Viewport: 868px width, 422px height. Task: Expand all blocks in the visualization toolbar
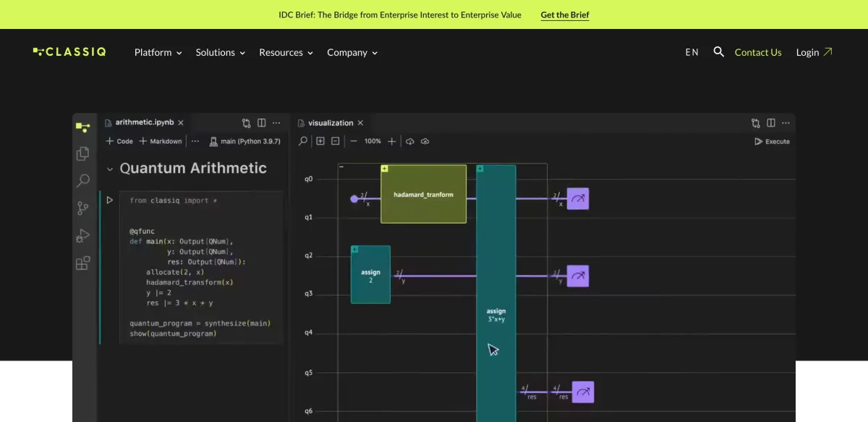pos(320,141)
